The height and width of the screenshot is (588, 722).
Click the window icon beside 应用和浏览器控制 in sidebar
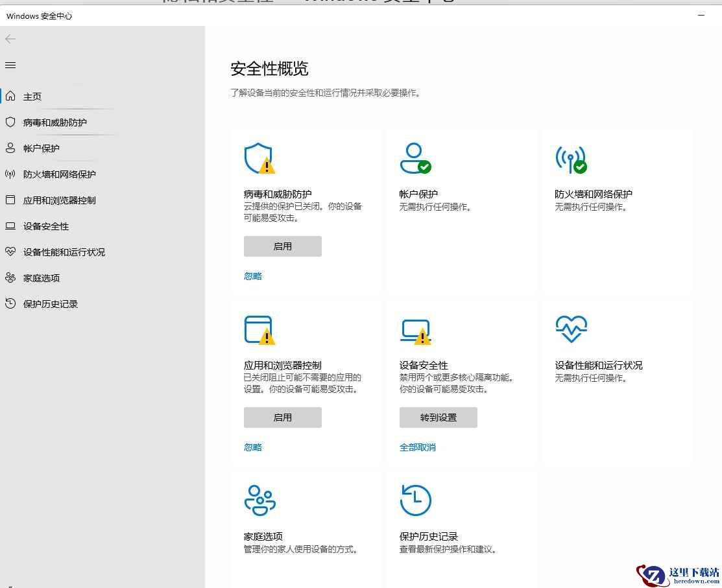tap(10, 200)
